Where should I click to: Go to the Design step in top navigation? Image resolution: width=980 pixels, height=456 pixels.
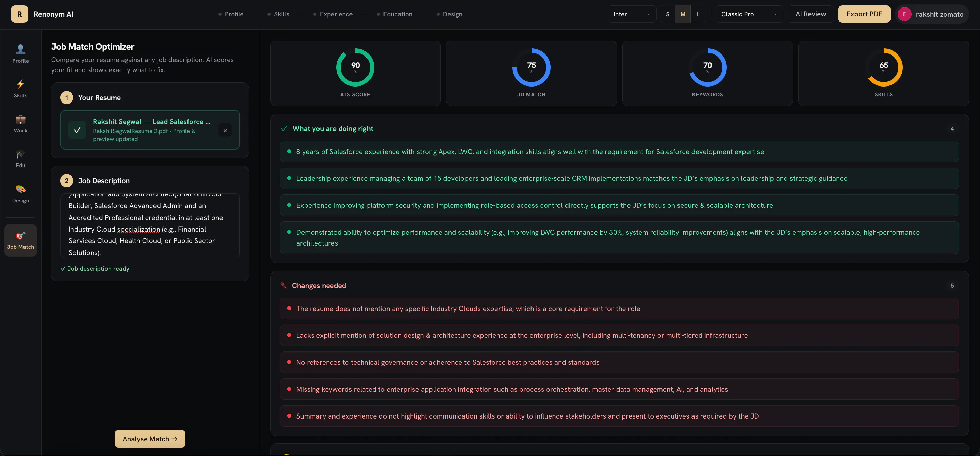click(449, 14)
